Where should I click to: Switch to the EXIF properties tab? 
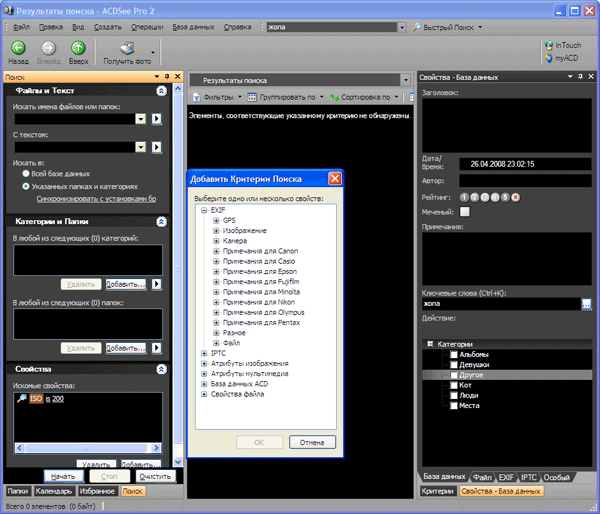[506, 477]
